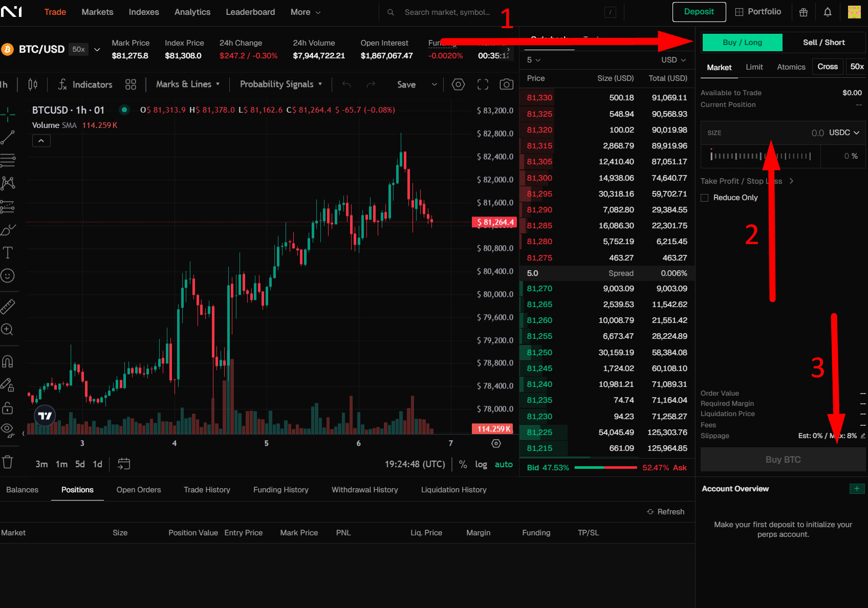868x608 pixels.
Task: Focus the market search field
Action: (448, 12)
